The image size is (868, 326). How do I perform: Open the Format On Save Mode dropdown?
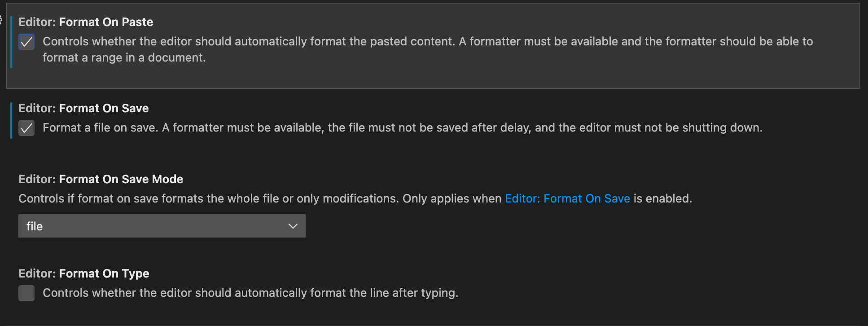coord(162,226)
